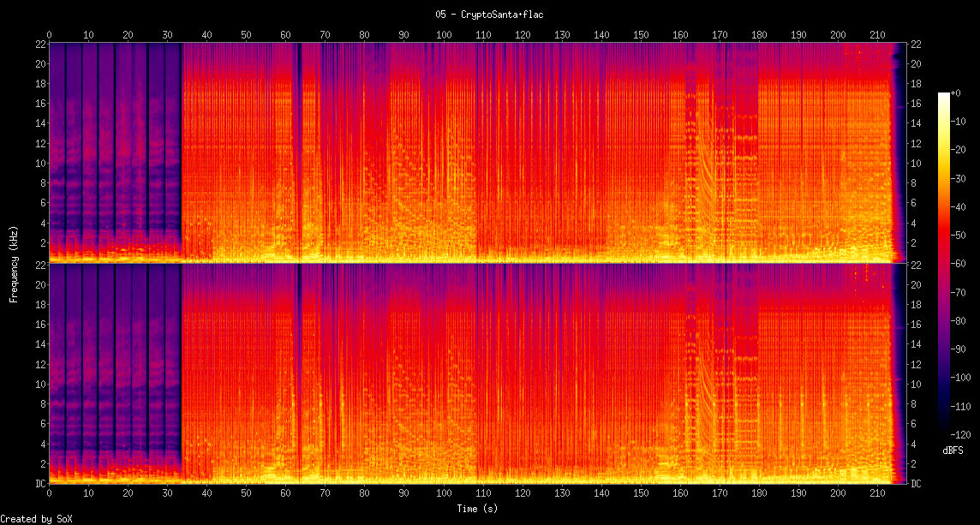Click the title "05 - CryptoSanta.flac"
This screenshot has width=980, height=525.
pos(490,15)
